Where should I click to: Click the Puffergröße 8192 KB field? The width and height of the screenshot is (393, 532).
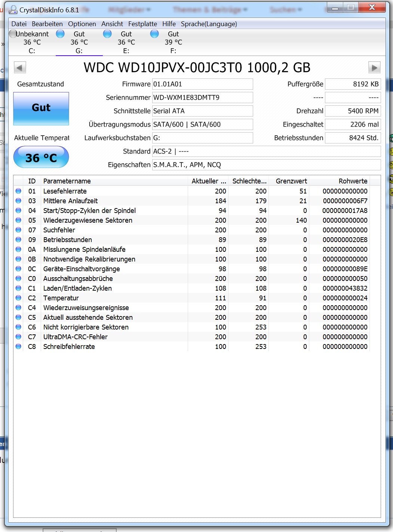coord(353,84)
